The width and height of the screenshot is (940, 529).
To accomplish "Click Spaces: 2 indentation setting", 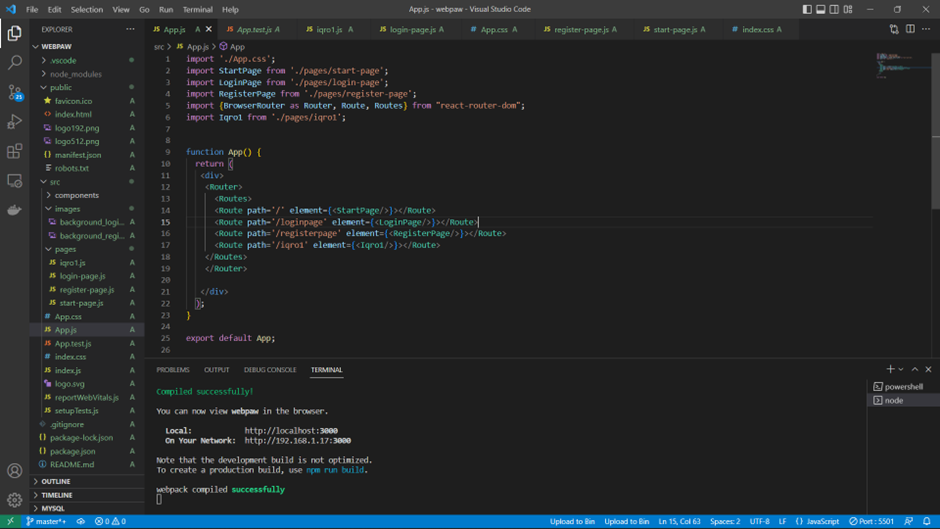I will 725,522.
